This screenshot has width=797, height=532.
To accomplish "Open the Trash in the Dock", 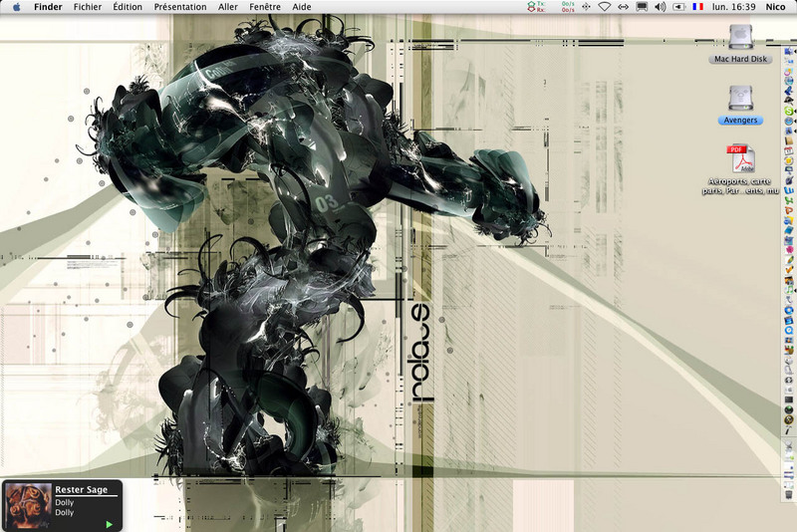I will 789,494.
